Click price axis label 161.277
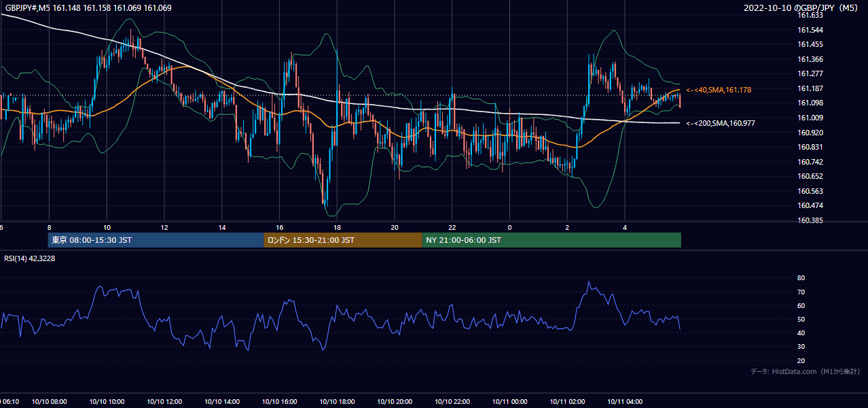The height and width of the screenshot is (408, 868). [810, 74]
